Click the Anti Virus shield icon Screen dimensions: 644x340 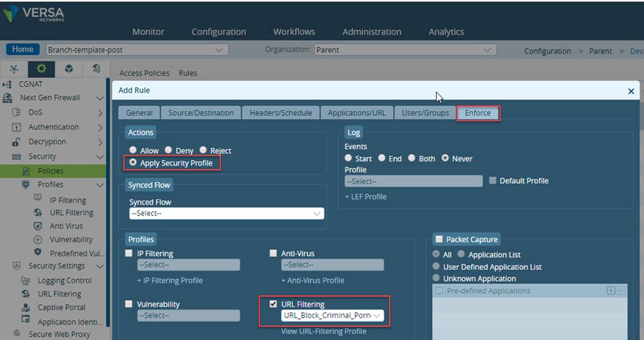tap(38, 226)
